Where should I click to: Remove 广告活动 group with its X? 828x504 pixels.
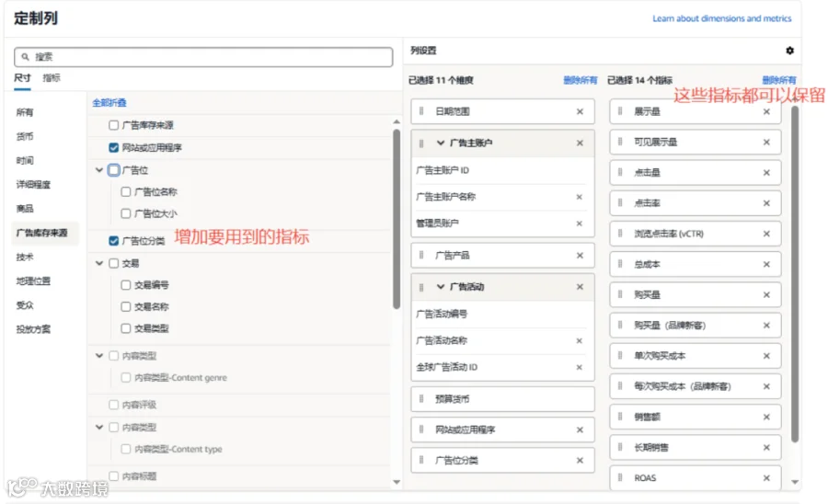pos(580,287)
